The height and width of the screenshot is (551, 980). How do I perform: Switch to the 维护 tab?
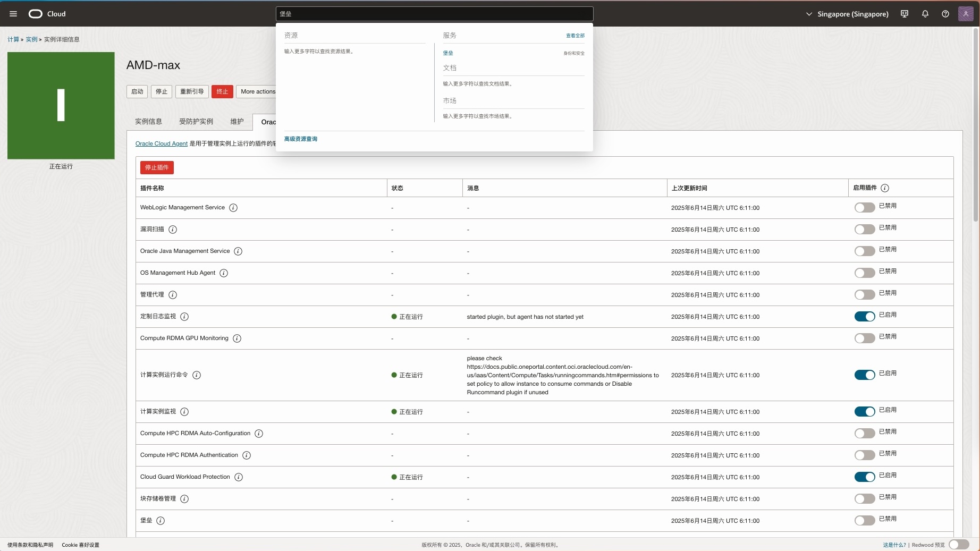coord(237,122)
